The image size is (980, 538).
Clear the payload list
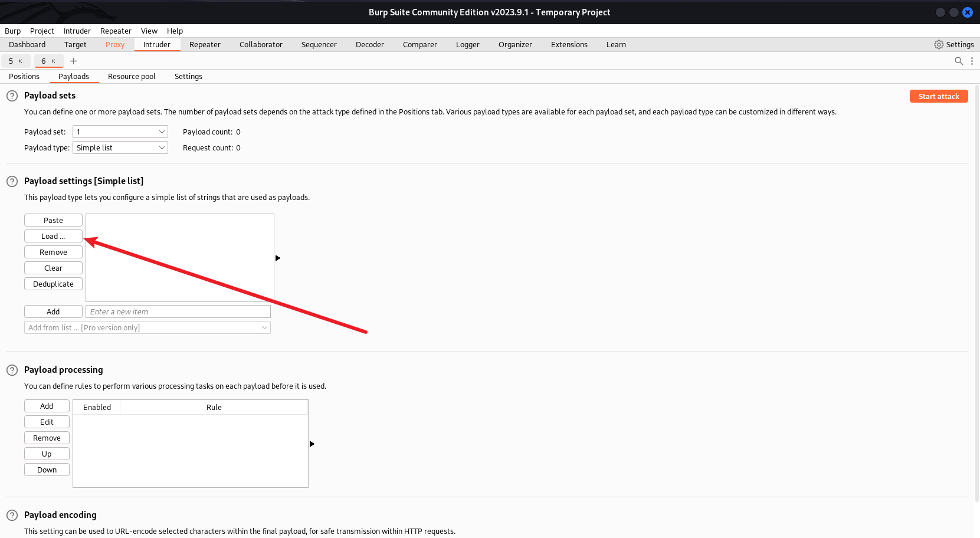pyautogui.click(x=53, y=268)
